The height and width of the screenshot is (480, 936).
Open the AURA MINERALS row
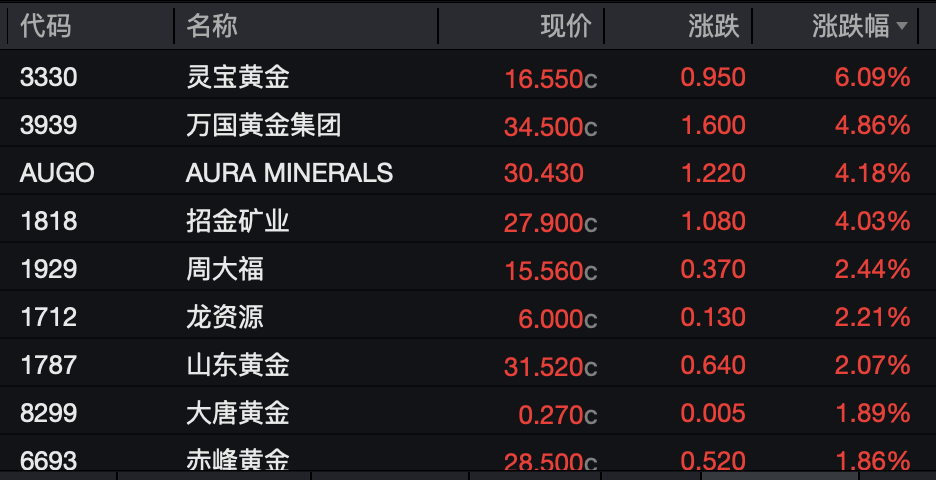tap(468, 171)
